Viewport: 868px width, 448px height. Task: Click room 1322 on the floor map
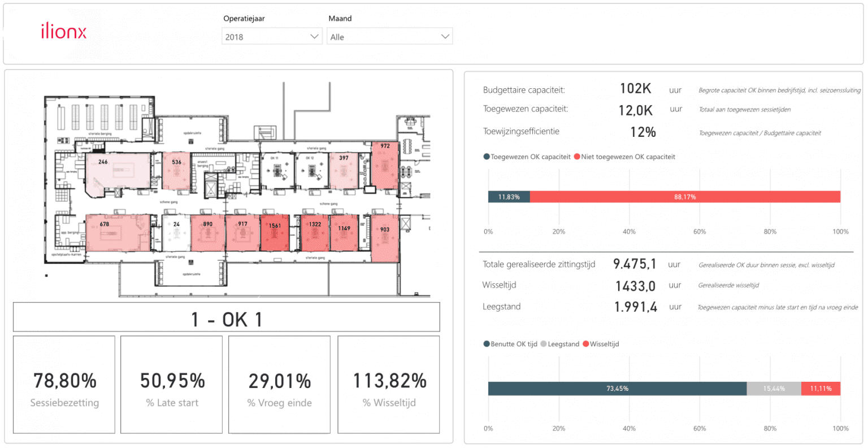pos(315,233)
